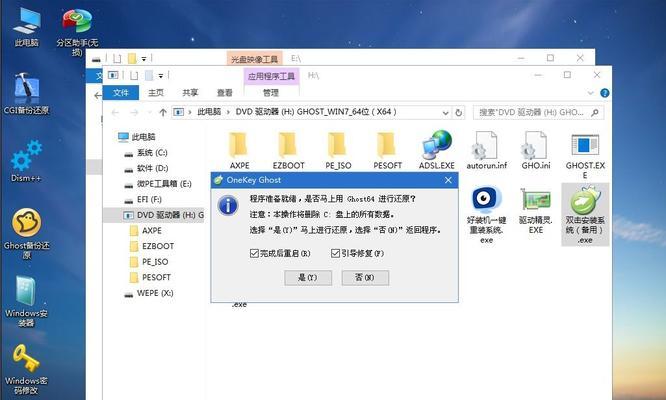Cancel restore with 否(N) button
Screen dimensions: 666x400
pos(365,278)
